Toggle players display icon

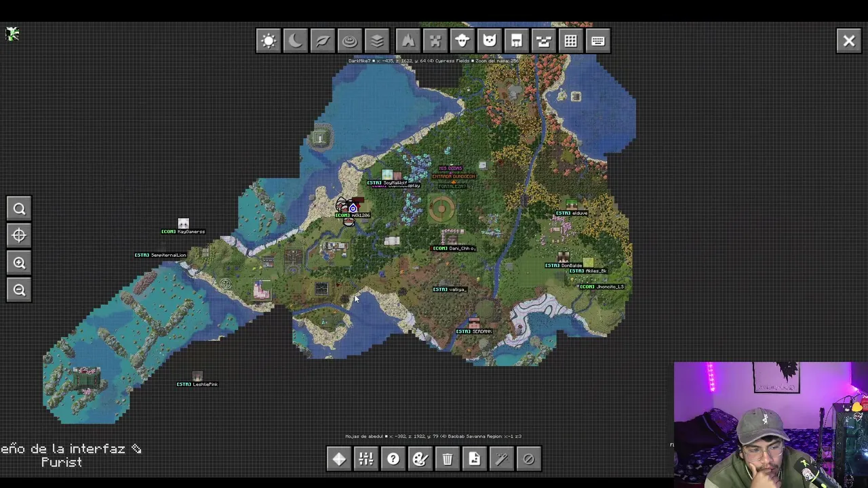544,41
